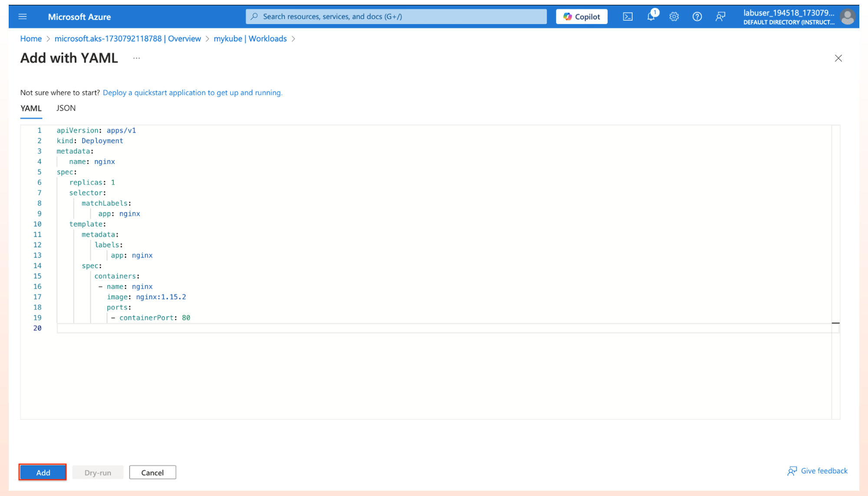Click the Add button
Screen dimensions: 868x496
(x=43, y=472)
